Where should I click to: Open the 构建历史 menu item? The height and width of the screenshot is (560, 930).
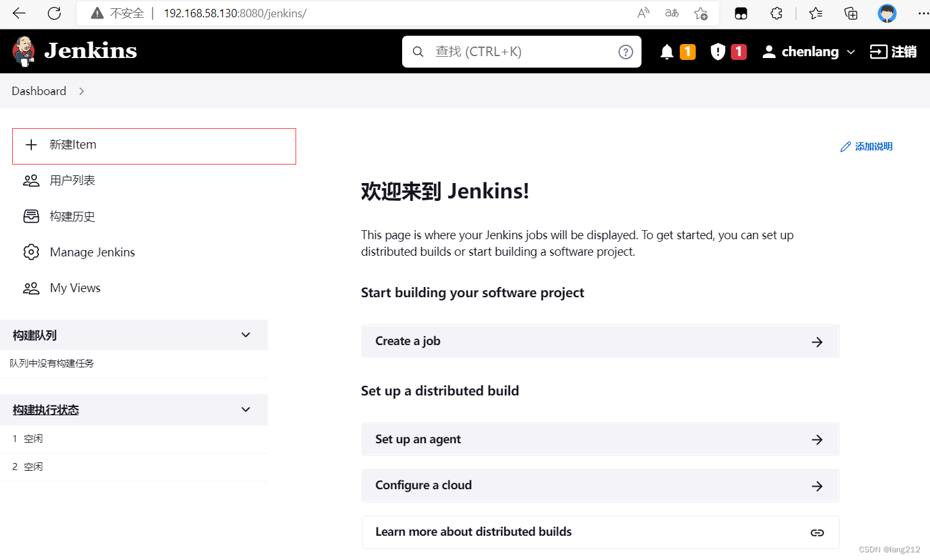coord(72,216)
